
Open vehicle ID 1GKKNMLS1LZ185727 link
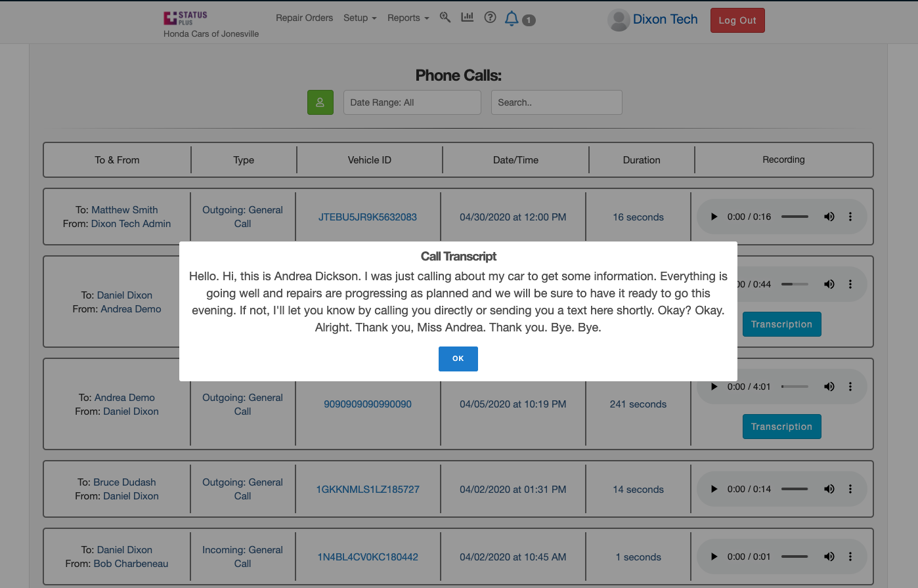pos(368,490)
